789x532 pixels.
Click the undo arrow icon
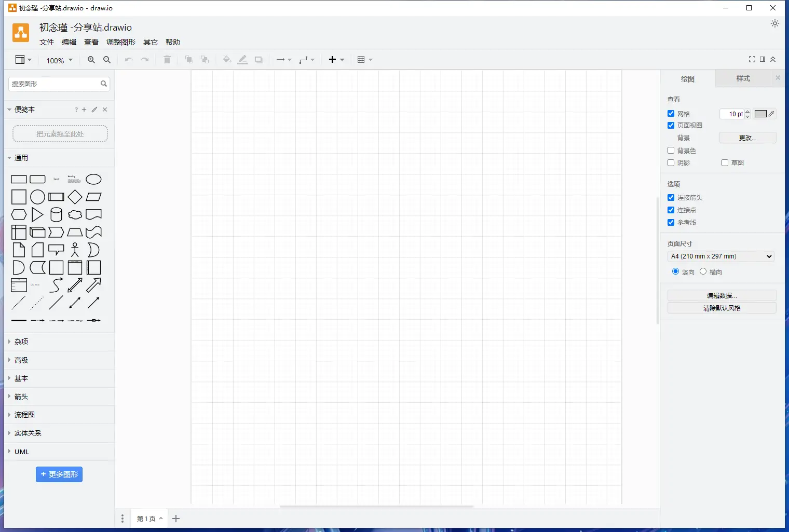[x=129, y=60]
